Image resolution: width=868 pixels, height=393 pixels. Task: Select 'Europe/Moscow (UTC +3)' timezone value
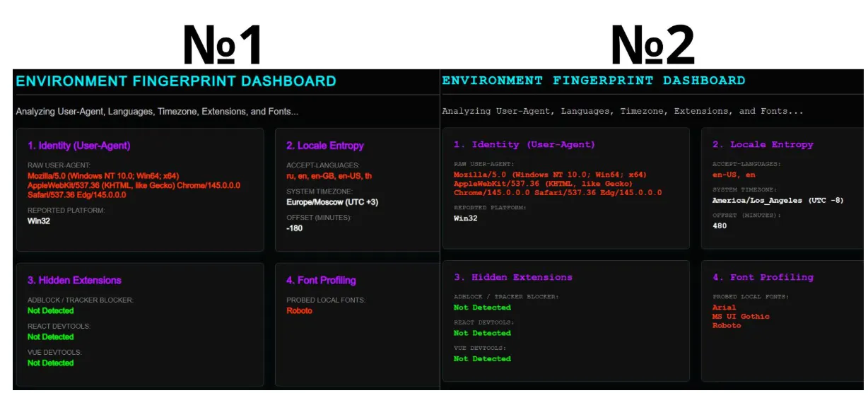(x=332, y=202)
